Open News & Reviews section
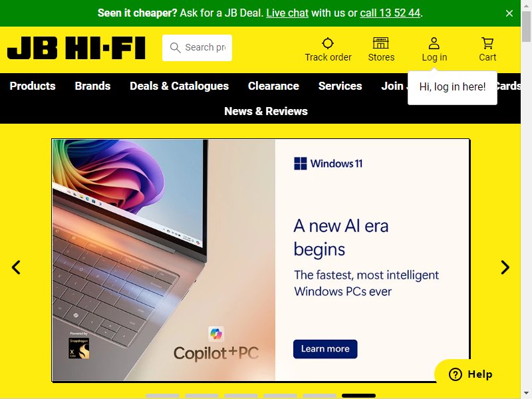The width and height of the screenshot is (532, 399). (266, 111)
